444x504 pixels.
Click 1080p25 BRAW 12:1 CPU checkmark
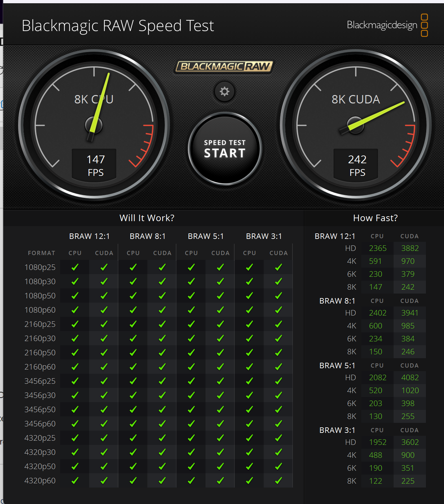75,267
